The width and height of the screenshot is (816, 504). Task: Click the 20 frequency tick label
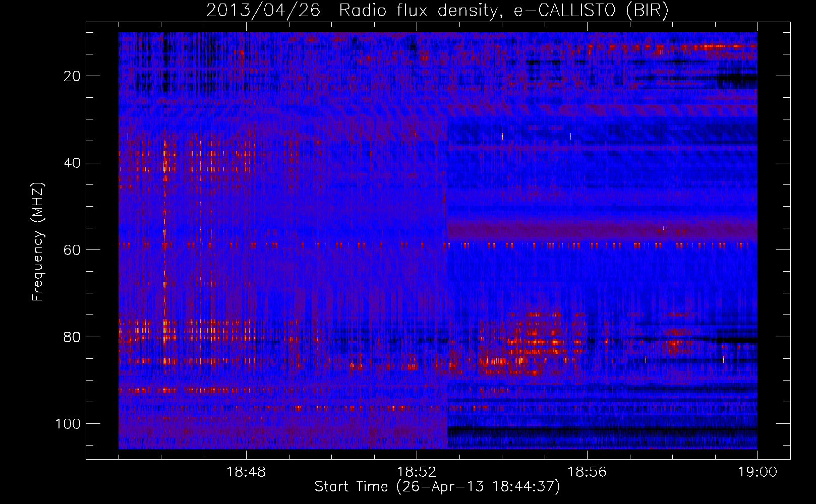(72, 76)
